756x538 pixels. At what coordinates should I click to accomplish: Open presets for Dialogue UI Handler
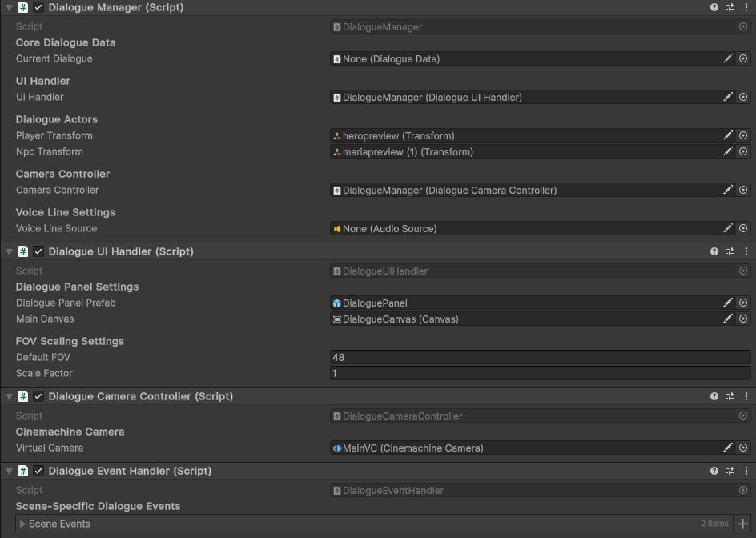click(730, 251)
